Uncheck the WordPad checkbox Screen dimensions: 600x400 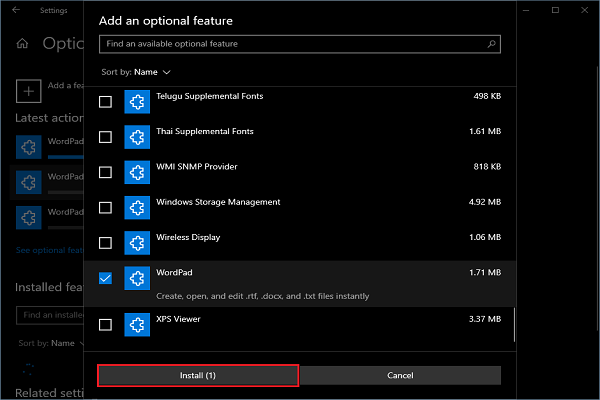[x=105, y=278]
